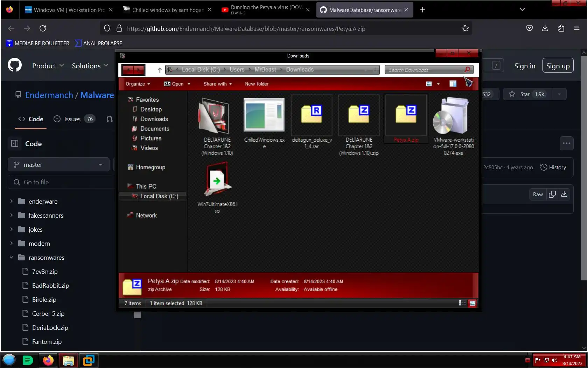Open the Endermanch profile link
This screenshot has height=368, width=588.
coord(49,95)
